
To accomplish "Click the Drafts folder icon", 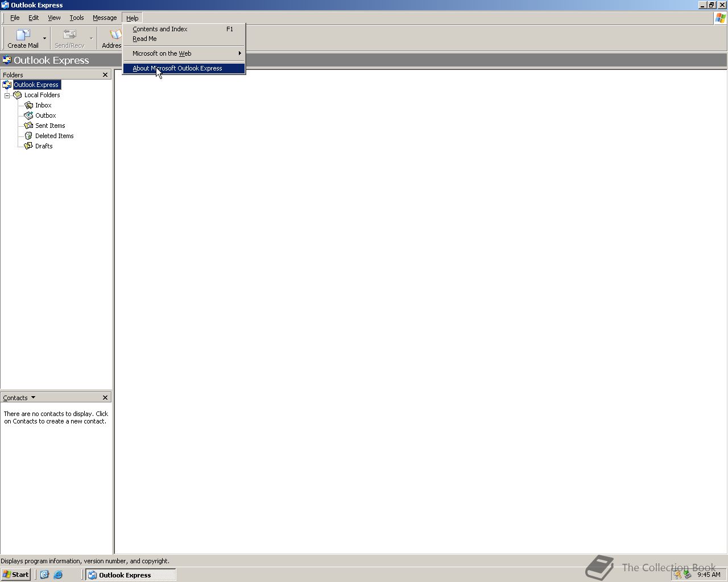I will 28,146.
